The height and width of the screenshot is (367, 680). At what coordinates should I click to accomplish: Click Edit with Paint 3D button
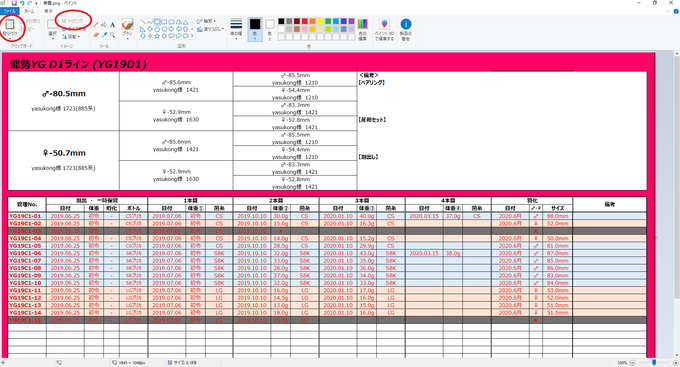tap(384, 29)
